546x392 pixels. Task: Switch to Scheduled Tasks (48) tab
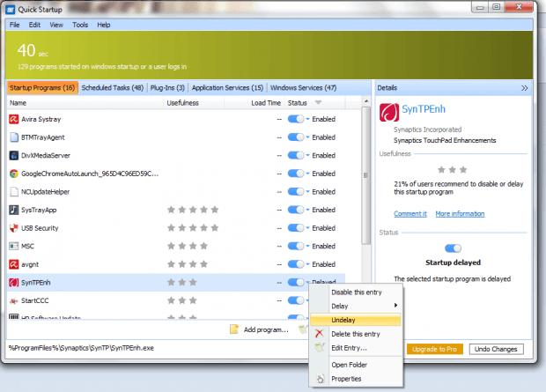point(113,88)
